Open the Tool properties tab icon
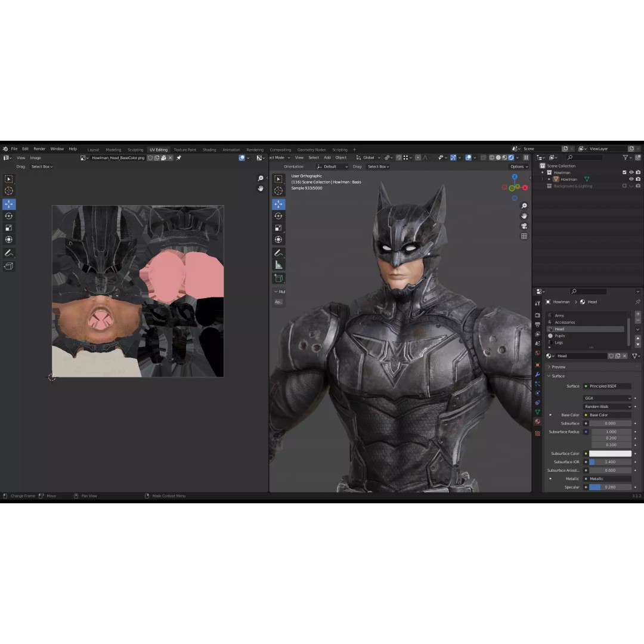 (537, 303)
